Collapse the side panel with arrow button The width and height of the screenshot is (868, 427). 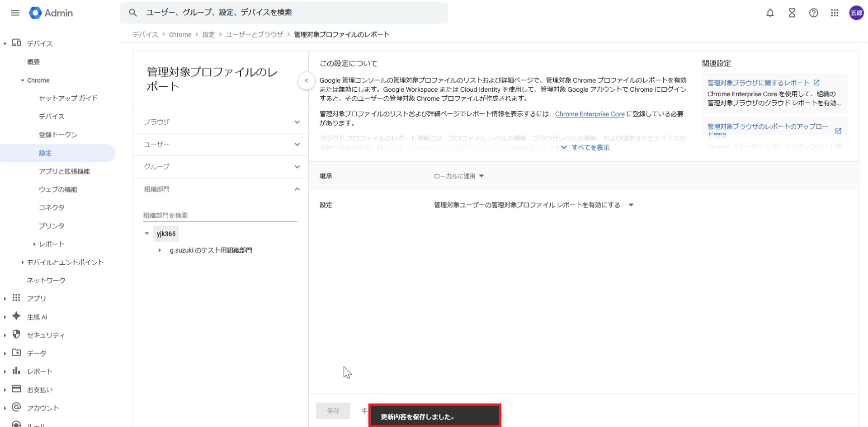click(306, 81)
